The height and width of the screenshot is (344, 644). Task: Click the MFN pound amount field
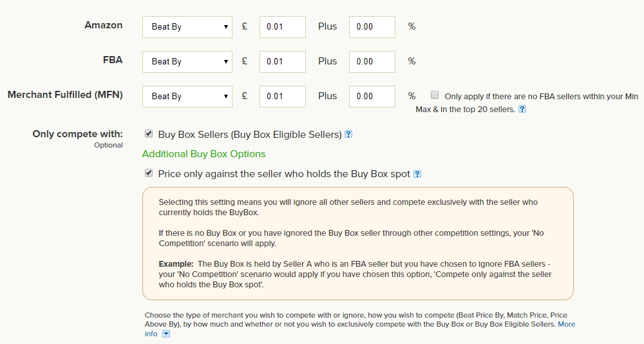[x=282, y=97]
